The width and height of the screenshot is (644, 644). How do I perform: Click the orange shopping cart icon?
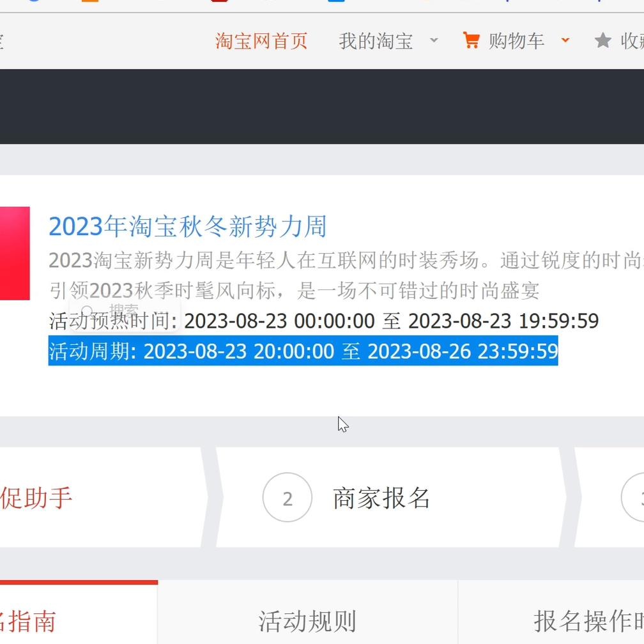click(471, 40)
